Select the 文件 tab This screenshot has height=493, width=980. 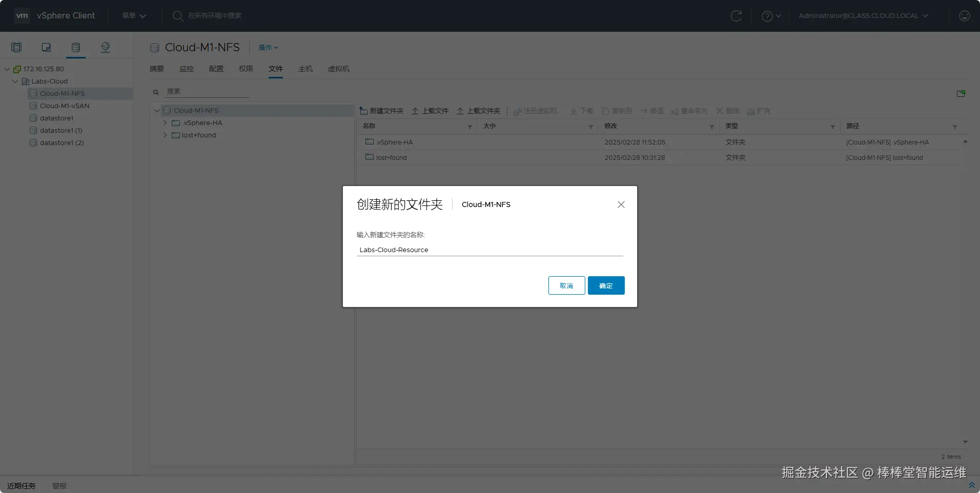click(276, 69)
